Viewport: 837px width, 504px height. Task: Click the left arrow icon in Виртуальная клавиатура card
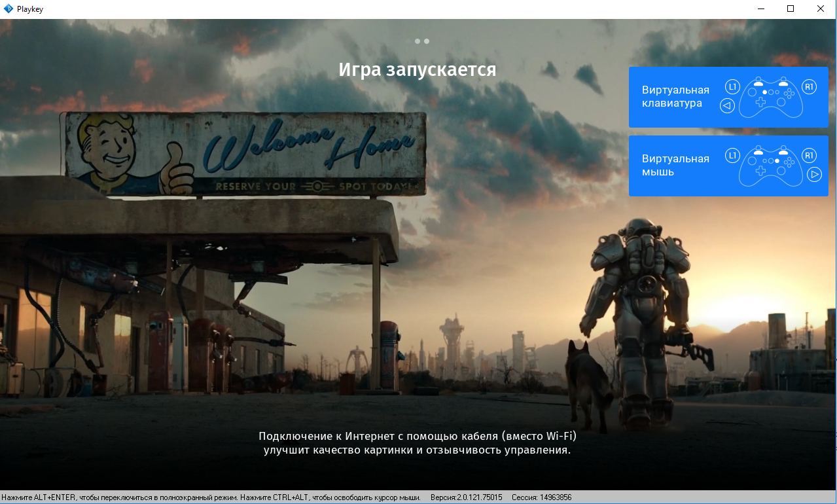point(727,106)
